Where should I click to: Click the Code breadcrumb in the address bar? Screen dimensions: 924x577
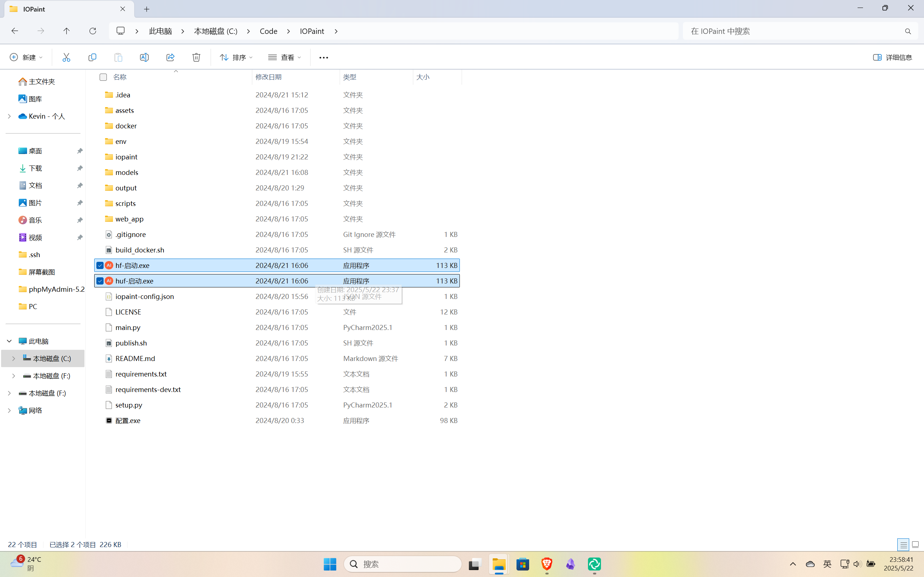pyautogui.click(x=269, y=31)
